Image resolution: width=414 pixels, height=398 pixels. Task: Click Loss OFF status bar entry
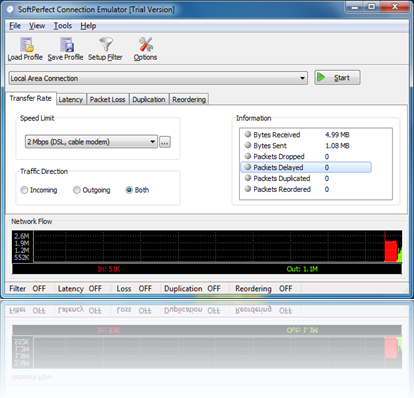(x=134, y=288)
